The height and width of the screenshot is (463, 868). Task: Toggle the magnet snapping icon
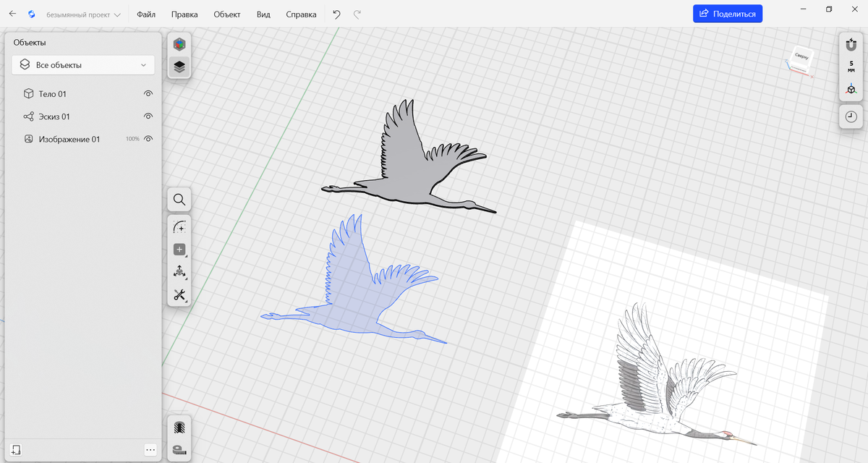(851, 45)
